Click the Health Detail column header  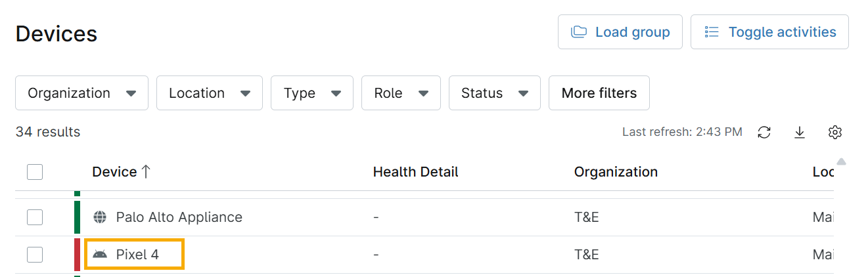(415, 172)
